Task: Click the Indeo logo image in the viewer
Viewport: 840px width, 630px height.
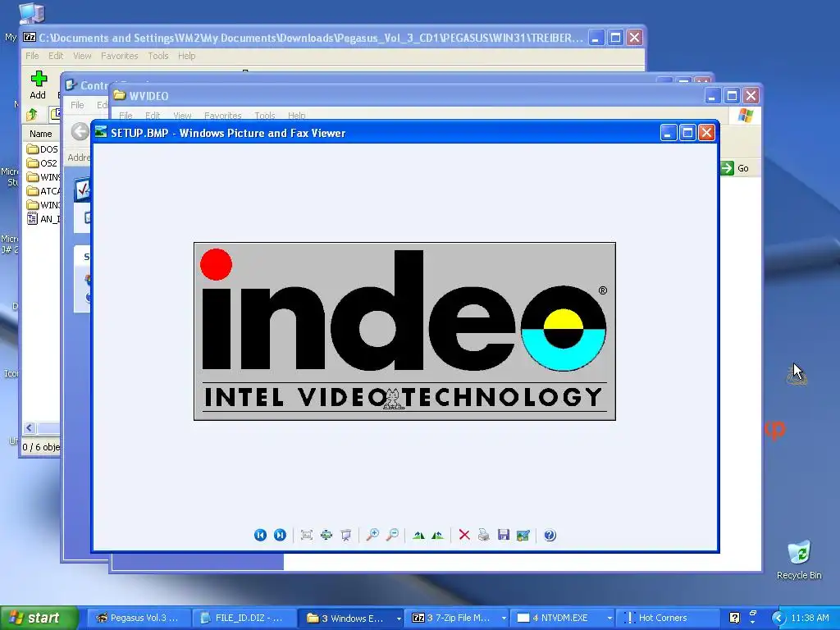Action: [404, 331]
